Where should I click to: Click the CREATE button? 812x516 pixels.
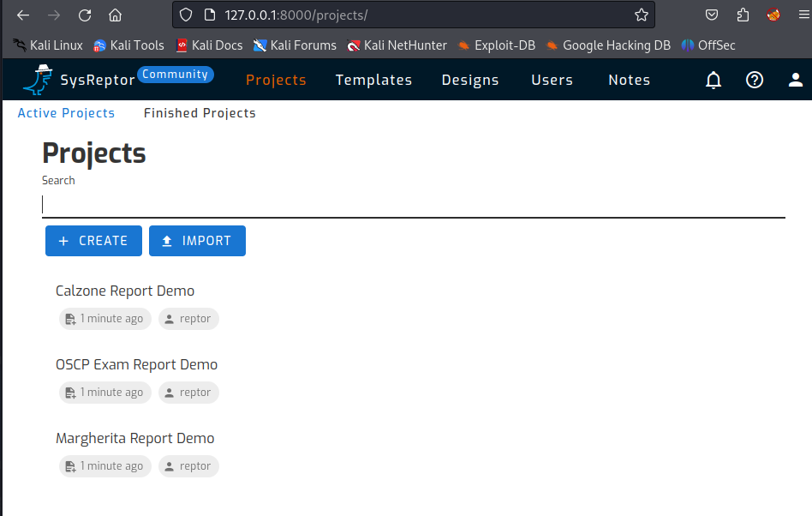pos(93,241)
